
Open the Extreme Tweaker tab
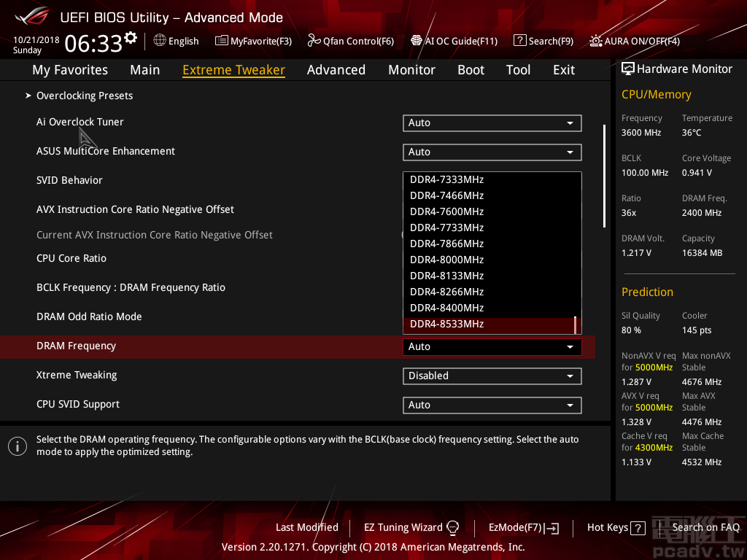pyautogui.click(x=234, y=70)
